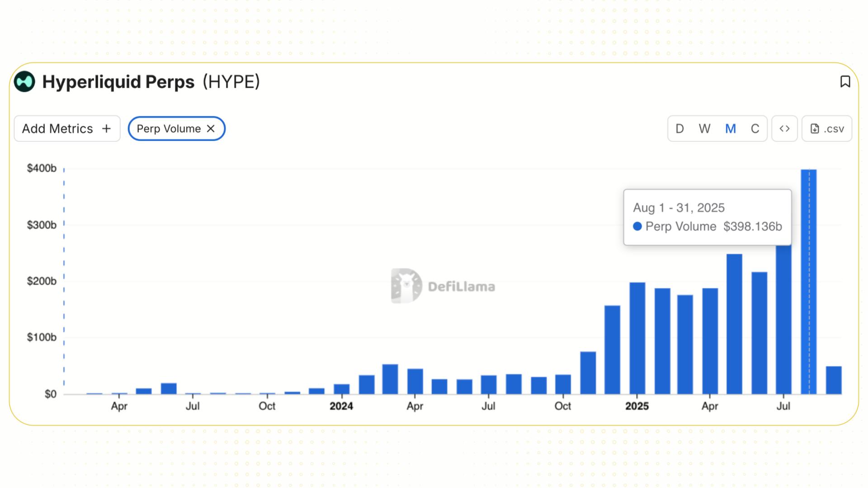Click the $400b axis label
Viewport: 868px width, 488px height.
pyautogui.click(x=42, y=169)
